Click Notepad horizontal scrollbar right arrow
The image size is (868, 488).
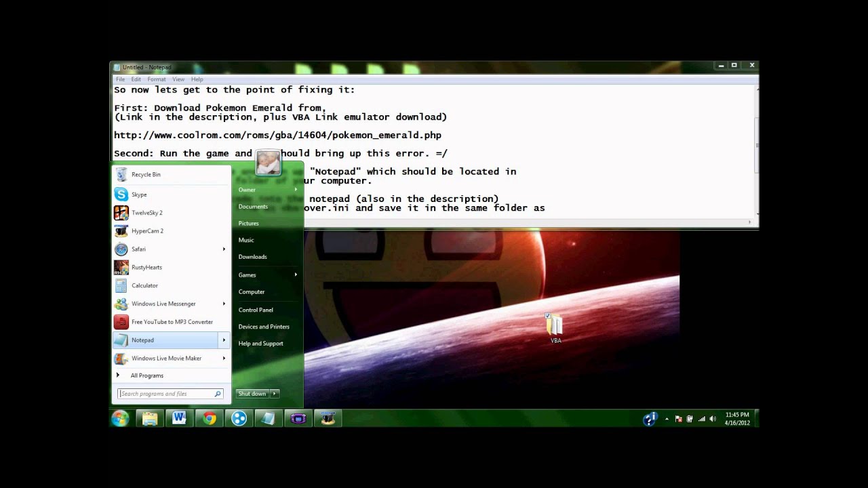click(x=749, y=222)
